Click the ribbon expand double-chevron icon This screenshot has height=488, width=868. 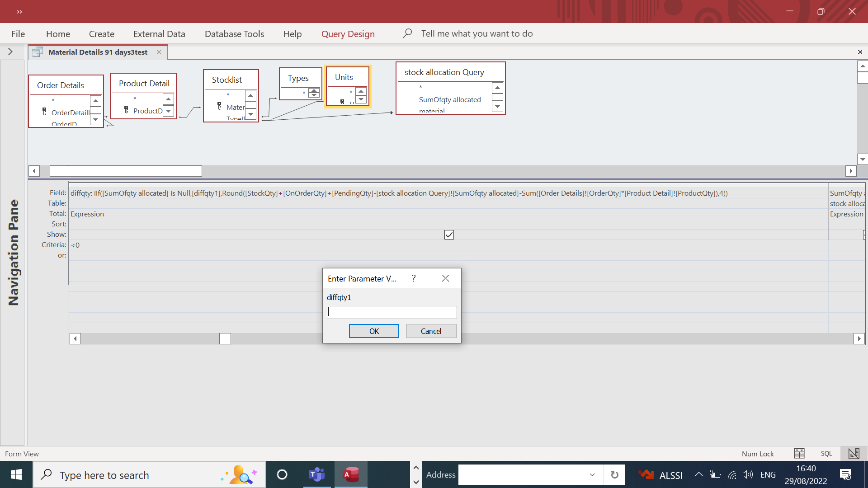(x=19, y=12)
